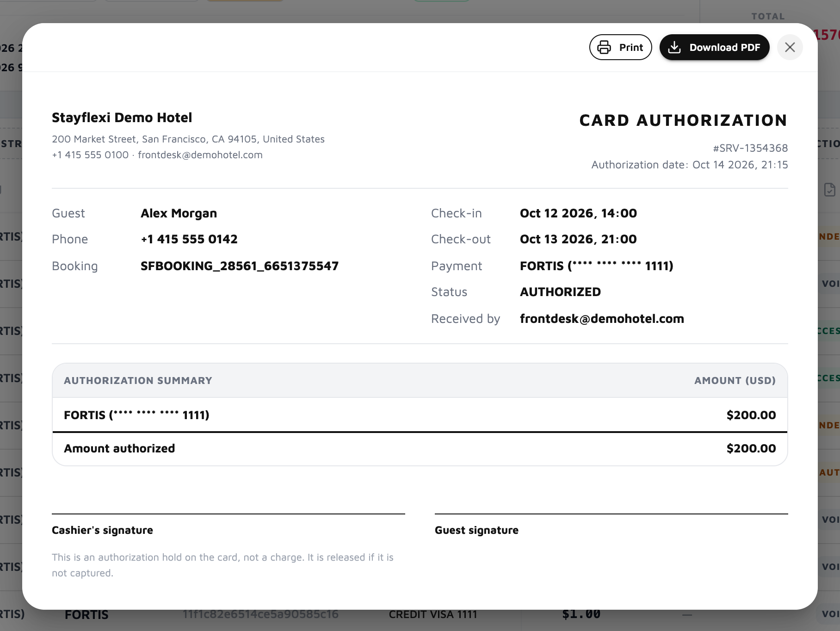Click the hotel address line
Screen dimensions: 840x631
click(x=188, y=139)
